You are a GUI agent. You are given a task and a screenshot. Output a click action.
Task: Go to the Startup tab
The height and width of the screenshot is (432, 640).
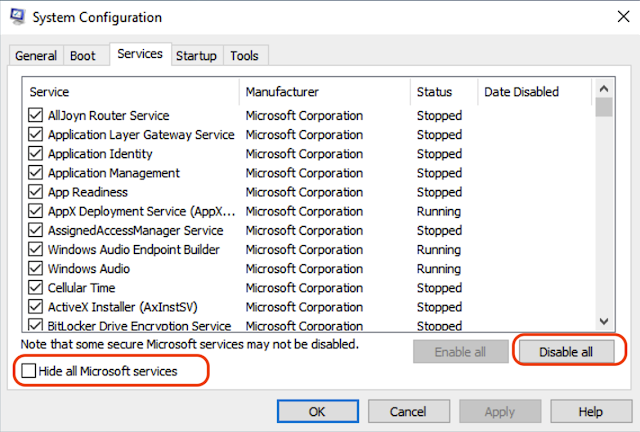[x=196, y=56]
